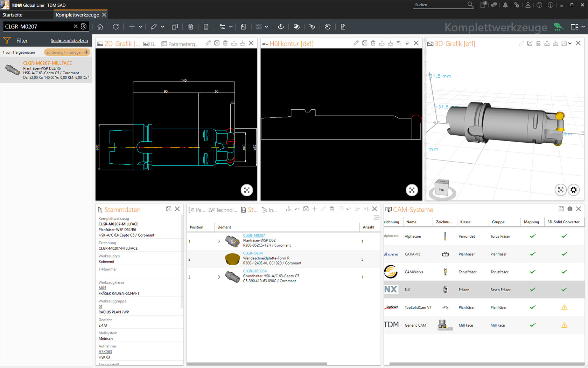Open the dropdown arrow next to the pencil icon
Image resolution: width=588 pixels, height=368 pixels.
(x=162, y=27)
